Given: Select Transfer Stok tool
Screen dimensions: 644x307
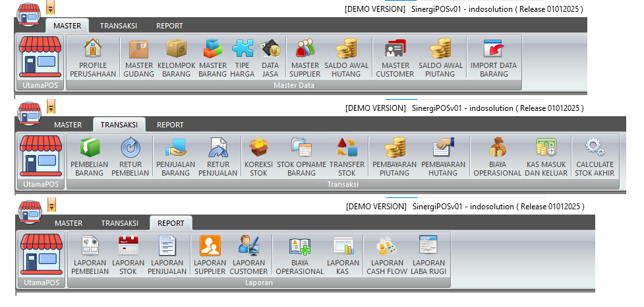Looking at the screenshot, I should pos(347,156).
